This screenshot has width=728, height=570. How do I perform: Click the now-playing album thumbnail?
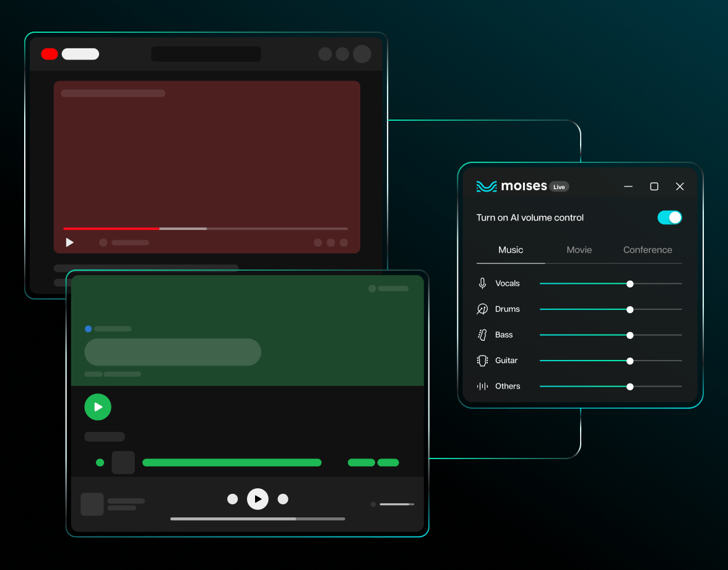pos(92,504)
